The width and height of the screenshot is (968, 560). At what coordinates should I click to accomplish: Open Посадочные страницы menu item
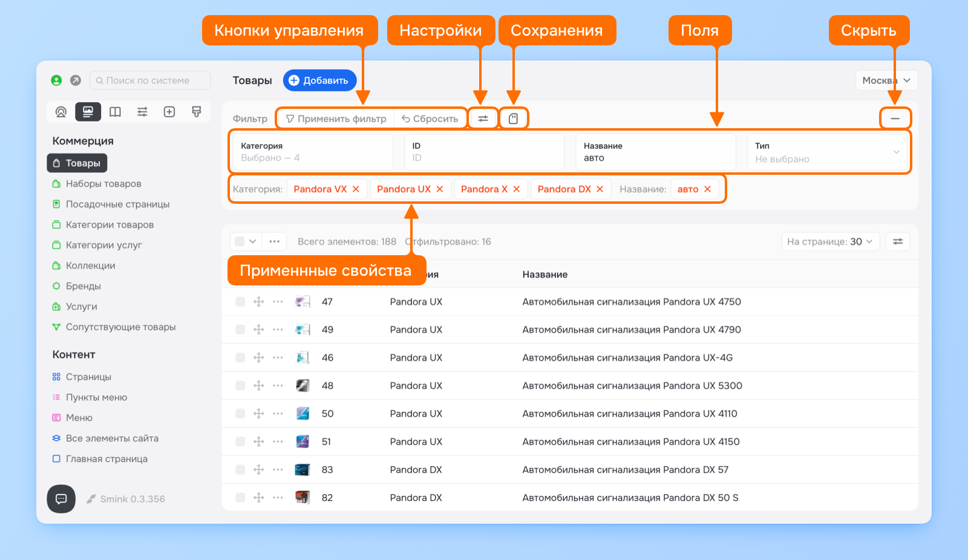click(111, 204)
